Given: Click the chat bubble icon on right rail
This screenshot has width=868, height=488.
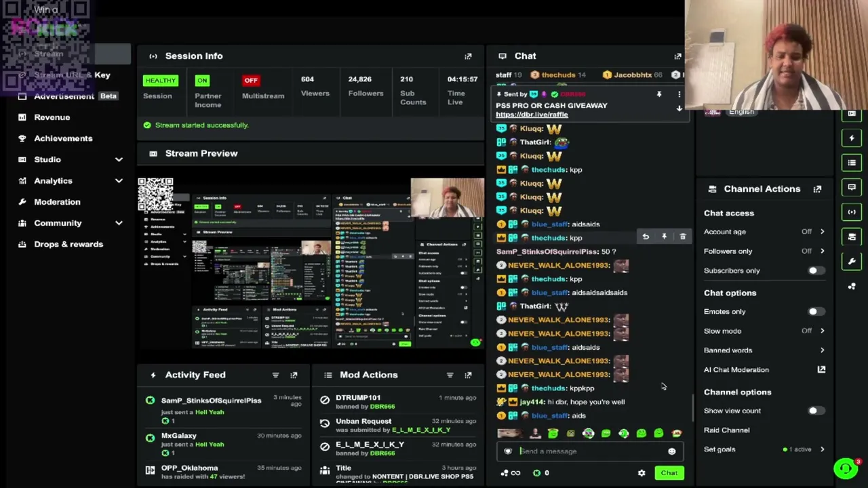Looking at the screenshot, I should [852, 187].
